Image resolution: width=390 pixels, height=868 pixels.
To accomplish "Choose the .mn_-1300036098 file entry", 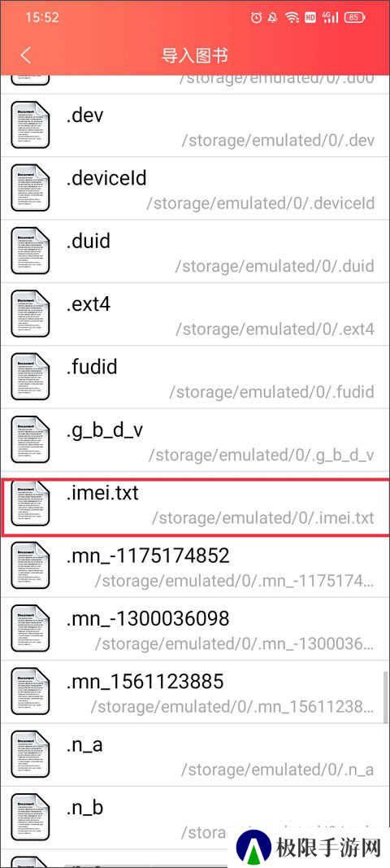I will pos(195,629).
